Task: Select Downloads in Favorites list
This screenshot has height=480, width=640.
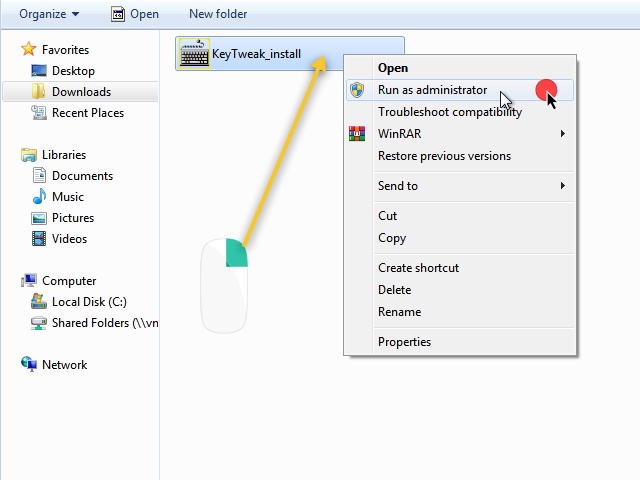Action: point(81,92)
